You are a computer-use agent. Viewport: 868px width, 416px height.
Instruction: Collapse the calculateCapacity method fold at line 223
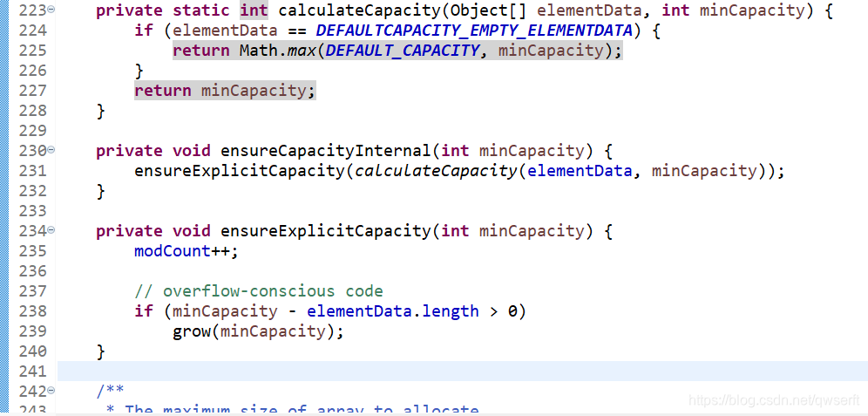(x=51, y=10)
